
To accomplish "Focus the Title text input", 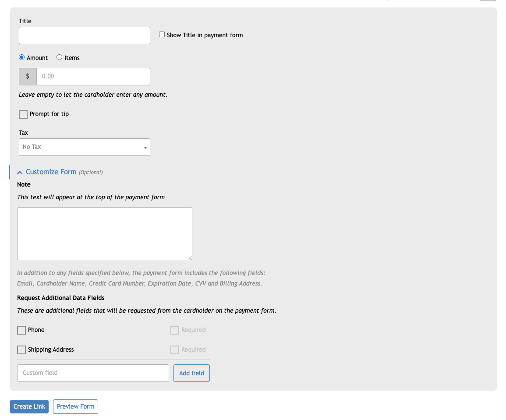I will point(85,35).
